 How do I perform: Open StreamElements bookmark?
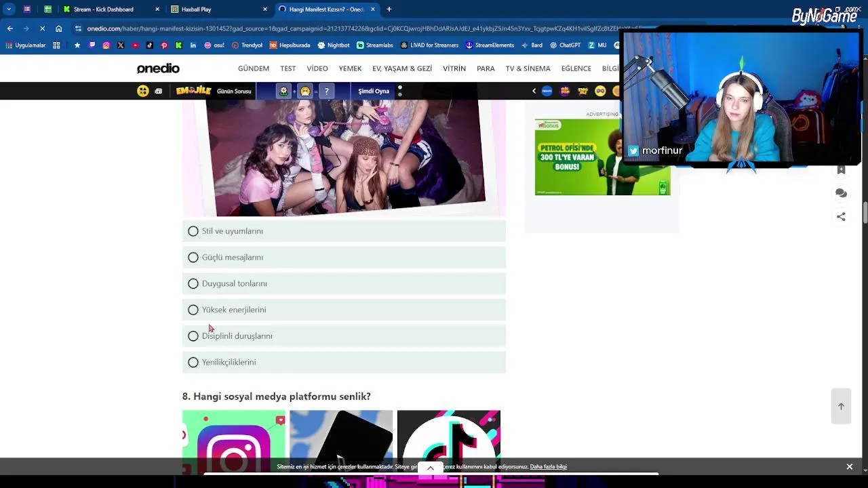(490, 45)
